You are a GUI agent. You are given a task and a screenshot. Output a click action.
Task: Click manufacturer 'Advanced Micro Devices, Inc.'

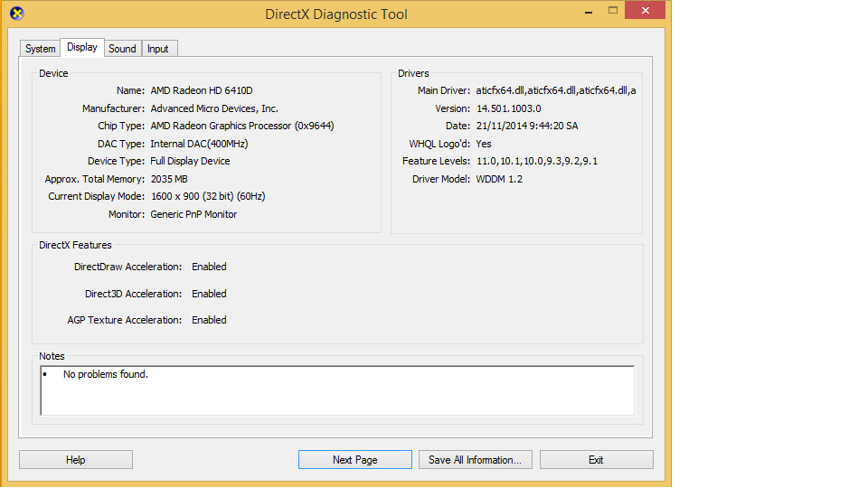click(214, 108)
